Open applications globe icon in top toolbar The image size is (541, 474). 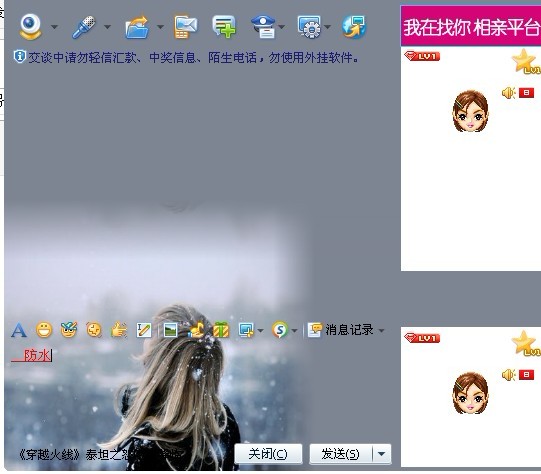coord(354,27)
